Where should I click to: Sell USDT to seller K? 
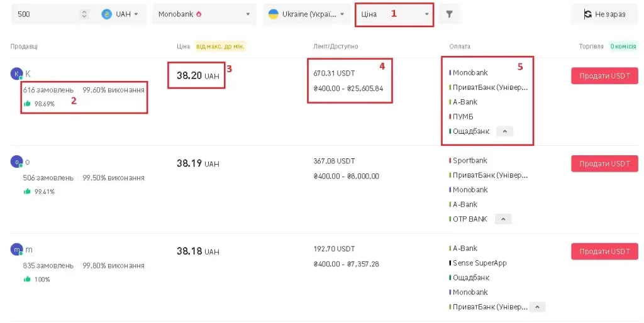tap(604, 76)
